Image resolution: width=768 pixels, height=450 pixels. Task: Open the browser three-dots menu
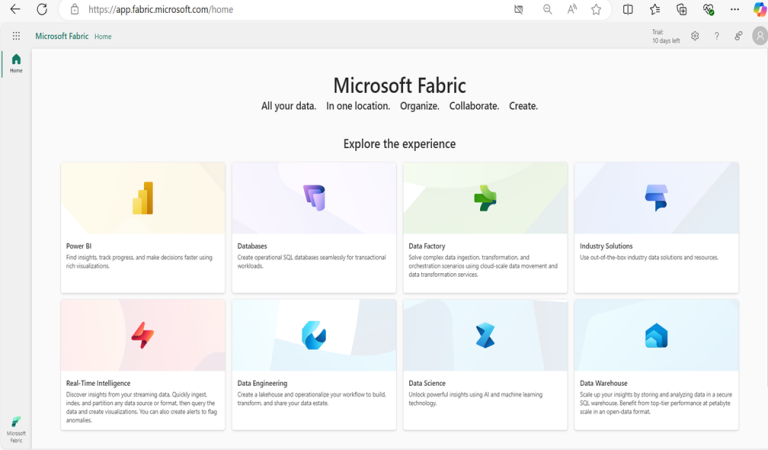tap(735, 9)
